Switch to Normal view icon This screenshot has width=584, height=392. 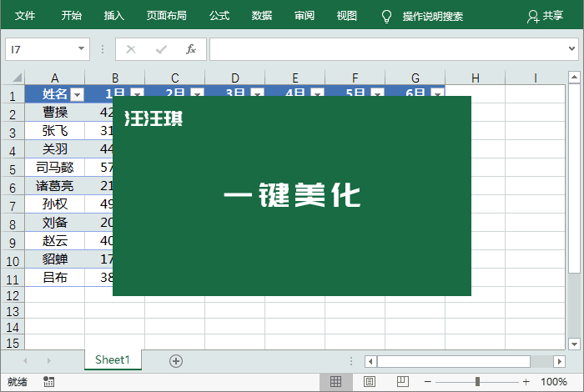(336, 382)
